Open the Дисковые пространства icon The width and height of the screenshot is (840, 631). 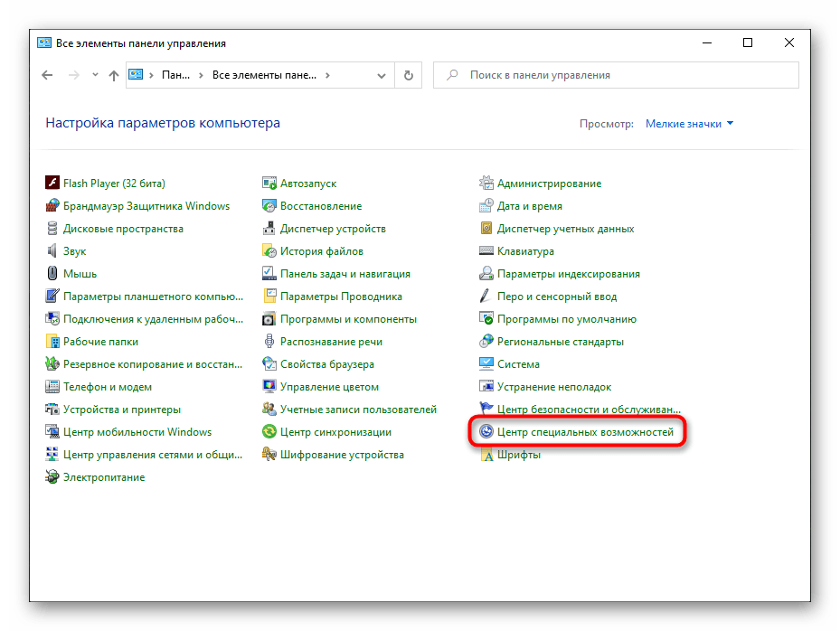click(52, 228)
